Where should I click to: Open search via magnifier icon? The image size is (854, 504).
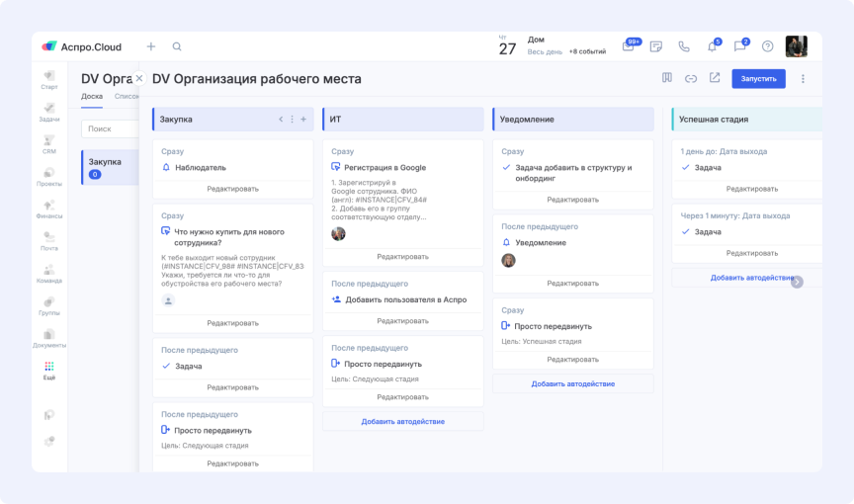point(177,46)
